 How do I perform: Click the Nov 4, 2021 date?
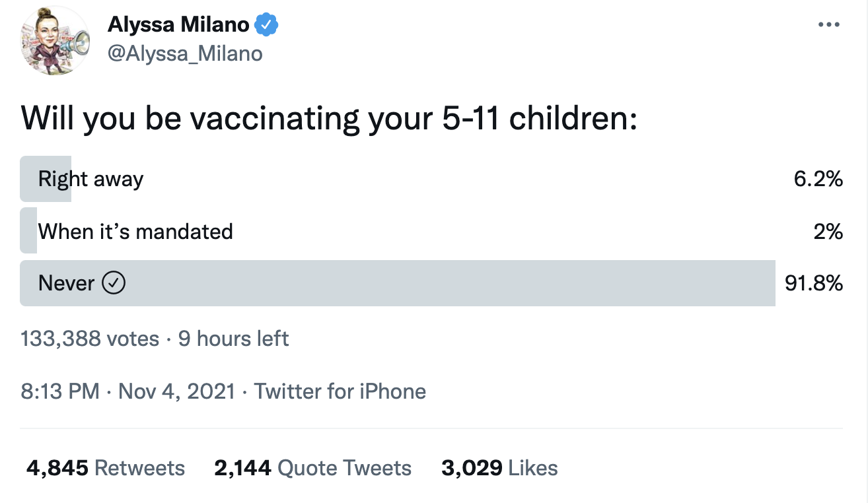(176, 391)
